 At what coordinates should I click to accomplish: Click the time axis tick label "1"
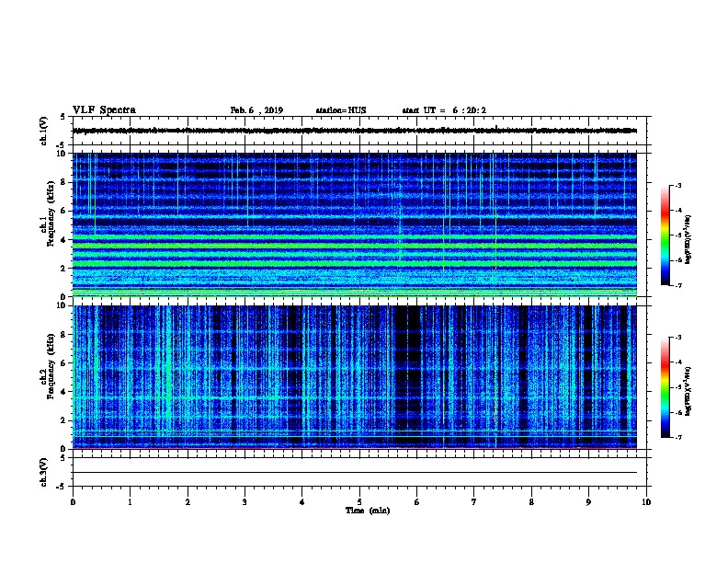point(130,502)
